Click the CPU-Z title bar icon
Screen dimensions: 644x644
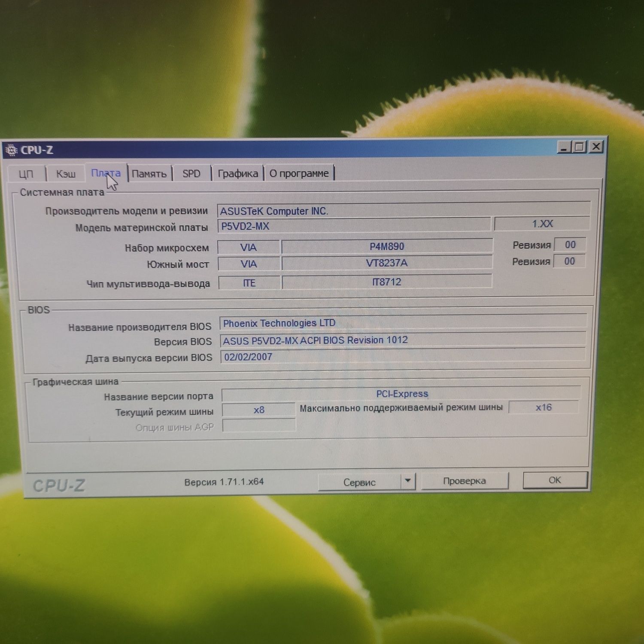pyautogui.click(x=12, y=150)
